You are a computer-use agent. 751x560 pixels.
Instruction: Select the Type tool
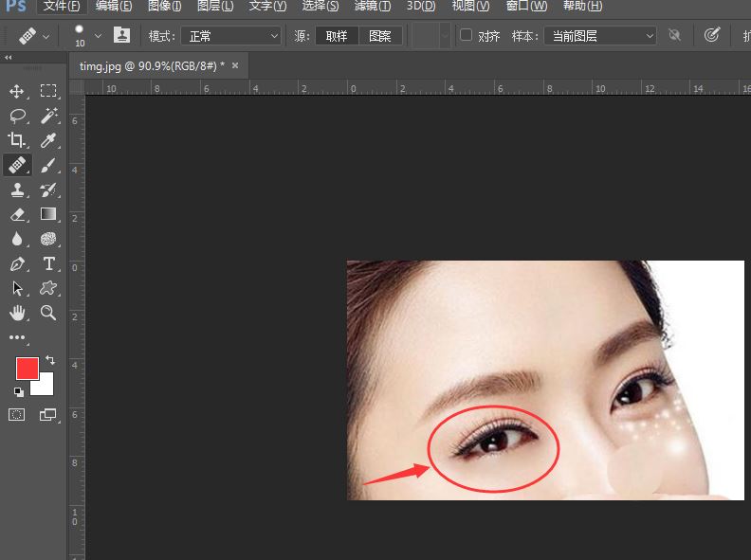point(48,263)
